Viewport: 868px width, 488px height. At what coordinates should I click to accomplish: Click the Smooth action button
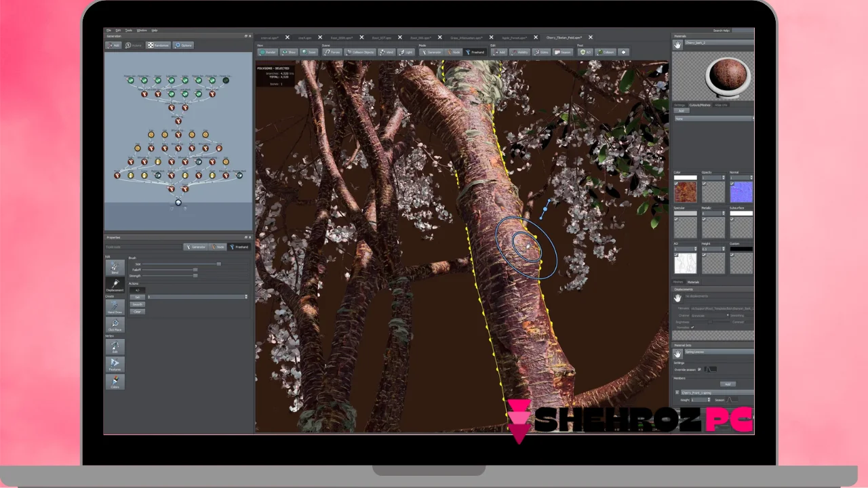tap(138, 304)
